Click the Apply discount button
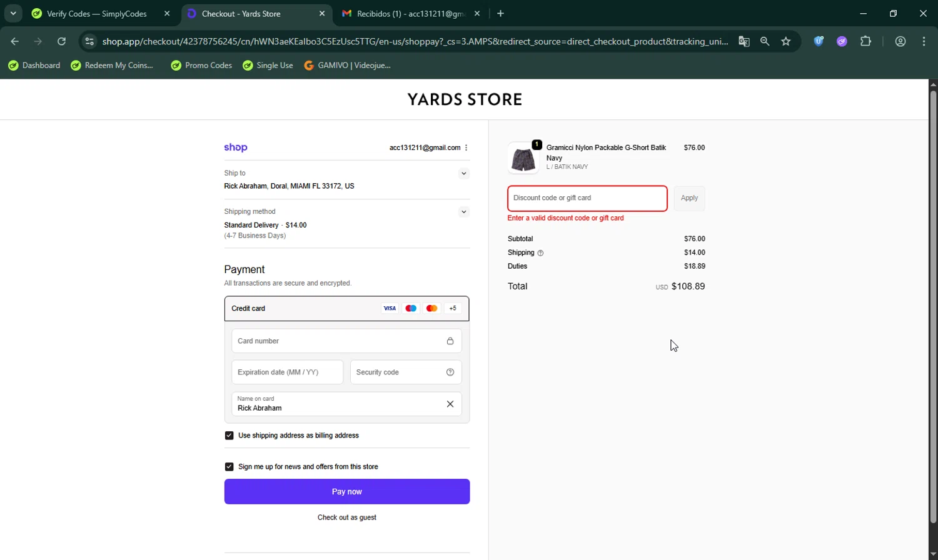 pyautogui.click(x=689, y=198)
